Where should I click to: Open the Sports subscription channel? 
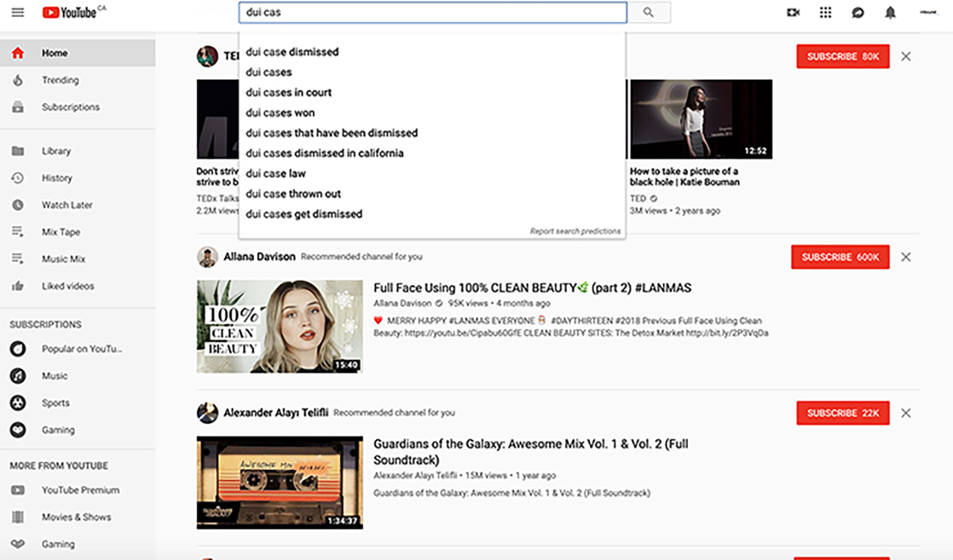56,403
